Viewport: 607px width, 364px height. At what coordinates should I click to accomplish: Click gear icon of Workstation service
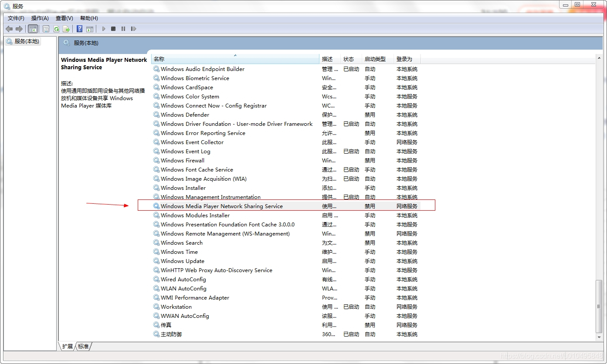click(156, 307)
